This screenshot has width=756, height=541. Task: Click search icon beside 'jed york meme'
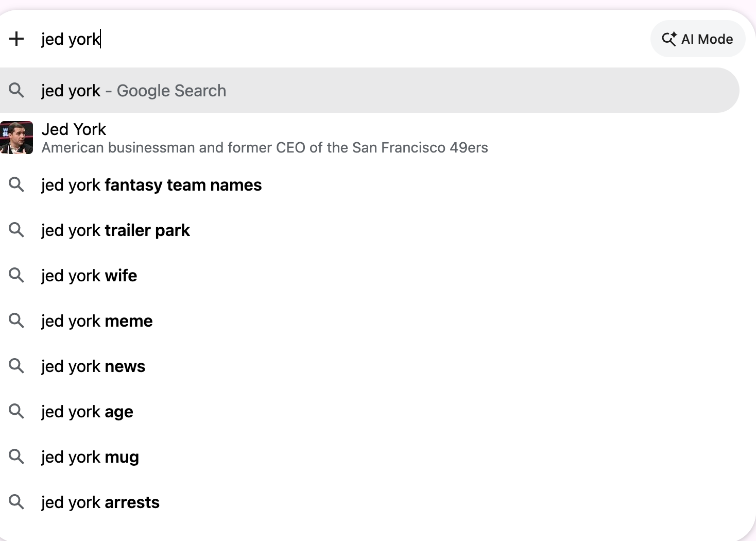tap(16, 320)
